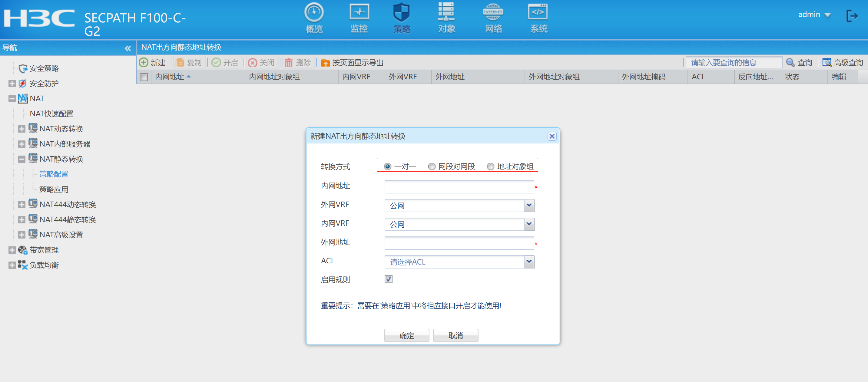Screen dimensions: 868x382
Task: Click the 取消 cancel button
Action: point(455,335)
